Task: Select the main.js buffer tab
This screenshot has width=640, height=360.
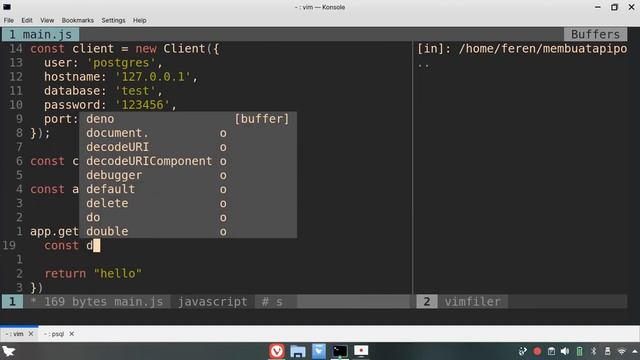Action: pyautogui.click(x=40, y=34)
